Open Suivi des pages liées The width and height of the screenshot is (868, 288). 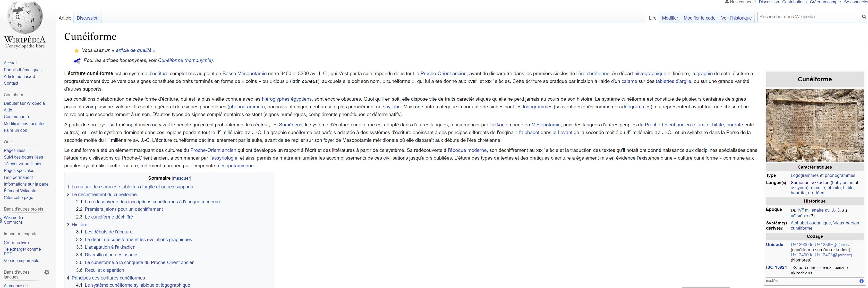pos(23,157)
